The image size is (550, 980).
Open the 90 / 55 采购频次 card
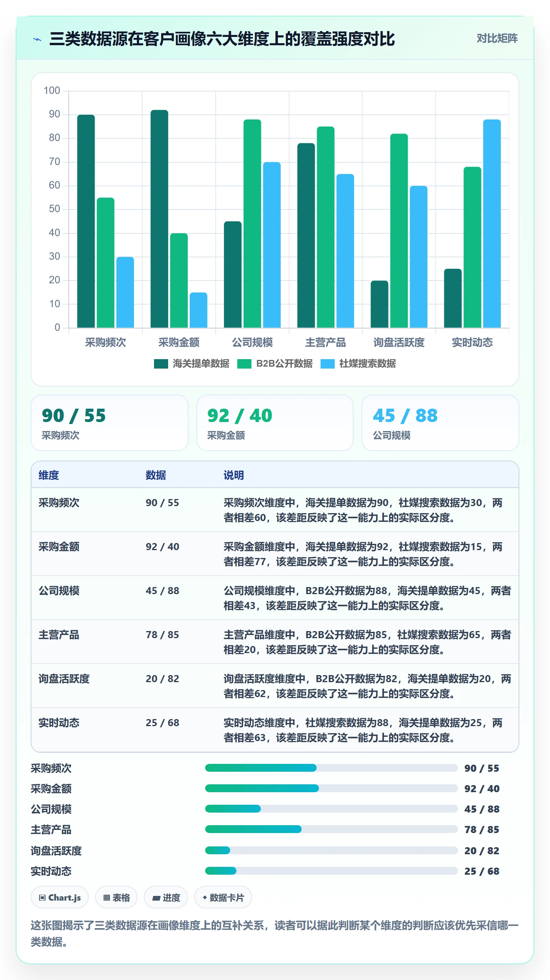[110, 423]
